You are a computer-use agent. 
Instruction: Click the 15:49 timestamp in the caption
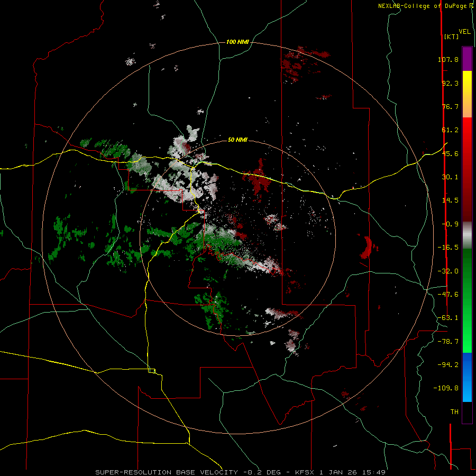(375, 472)
